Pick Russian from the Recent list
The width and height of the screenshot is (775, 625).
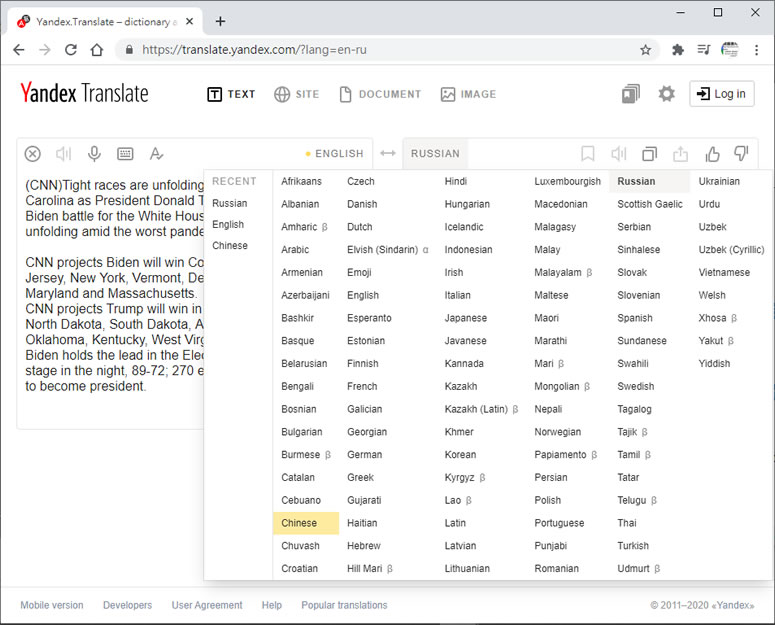[x=230, y=203]
